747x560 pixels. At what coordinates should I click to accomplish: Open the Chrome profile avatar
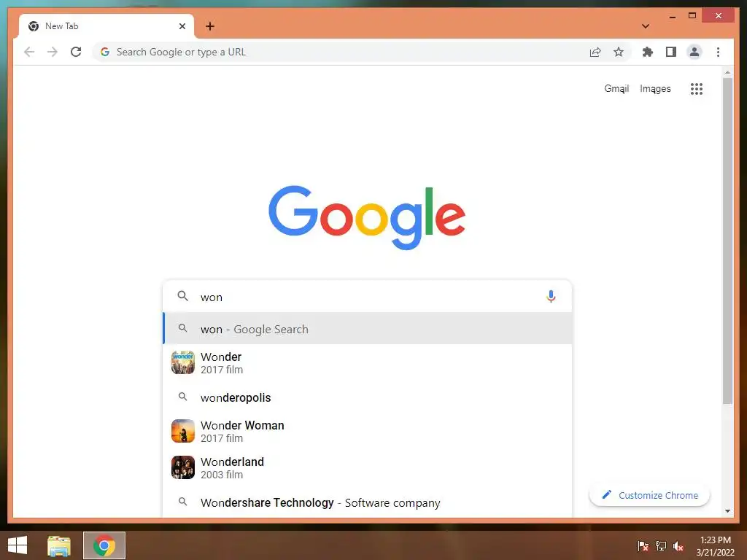click(x=694, y=52)
